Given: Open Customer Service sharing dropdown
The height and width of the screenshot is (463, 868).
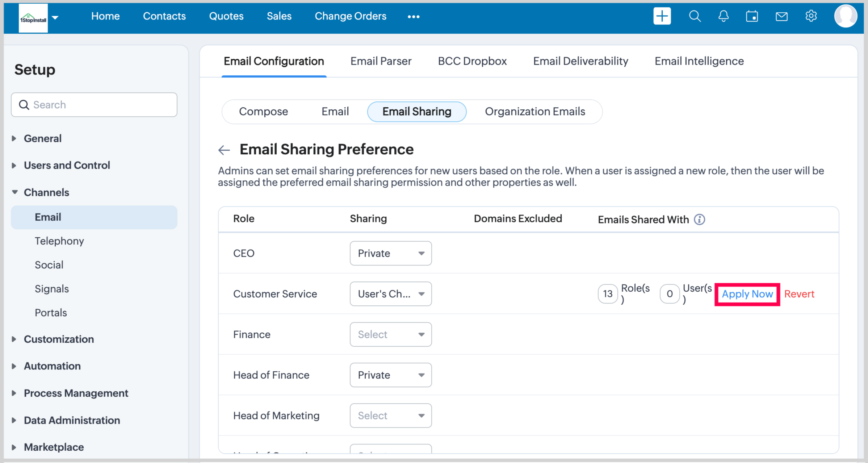Looking at the screenshot, I should coord(390,294).
